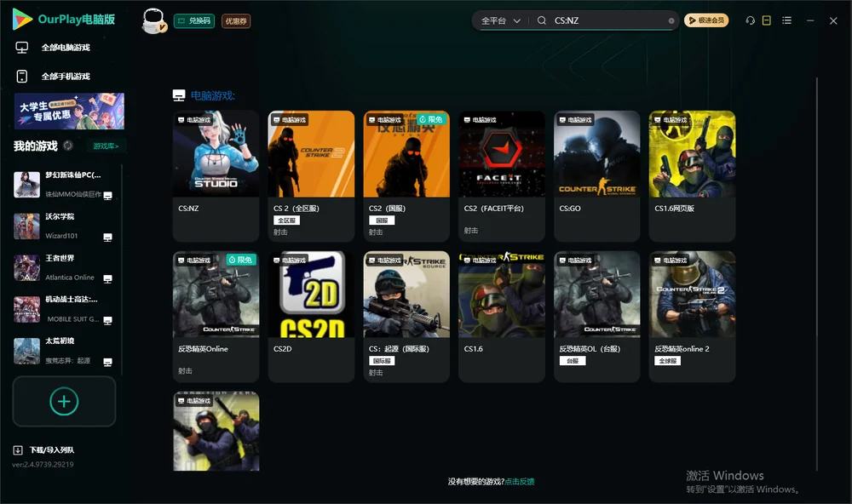Image resolution: width=852 pixels, height=504 pixels.
Task: Expand the 全平台 platform dropdown
Action: point(501,20)
